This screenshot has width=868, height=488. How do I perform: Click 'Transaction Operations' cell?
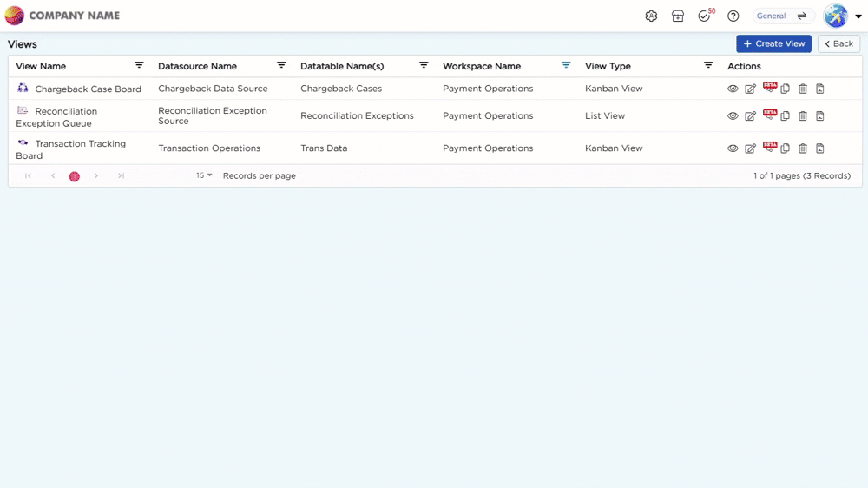click(208, 148)
